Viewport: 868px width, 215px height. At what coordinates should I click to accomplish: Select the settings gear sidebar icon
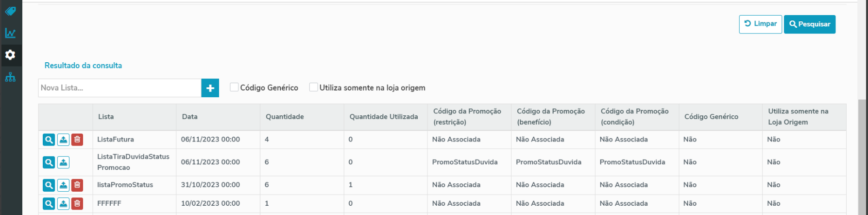10,55
